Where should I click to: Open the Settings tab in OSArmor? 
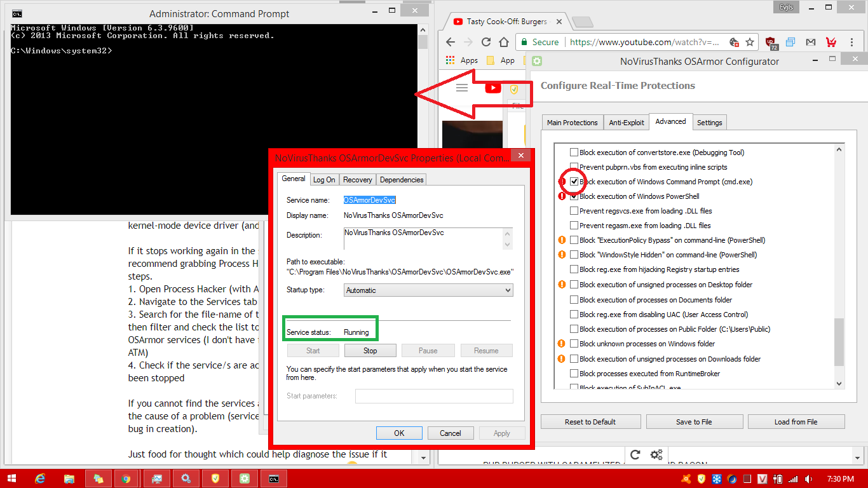709,123
